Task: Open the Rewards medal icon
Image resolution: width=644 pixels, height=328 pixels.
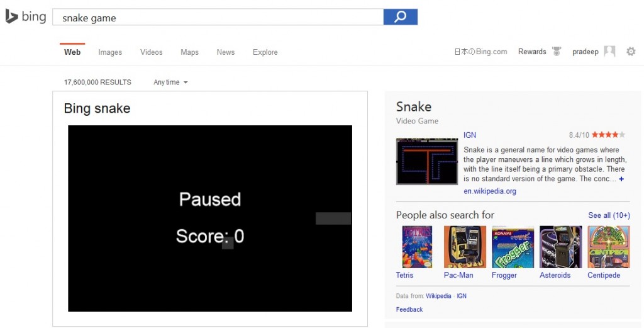Action: tap(556, 52)
